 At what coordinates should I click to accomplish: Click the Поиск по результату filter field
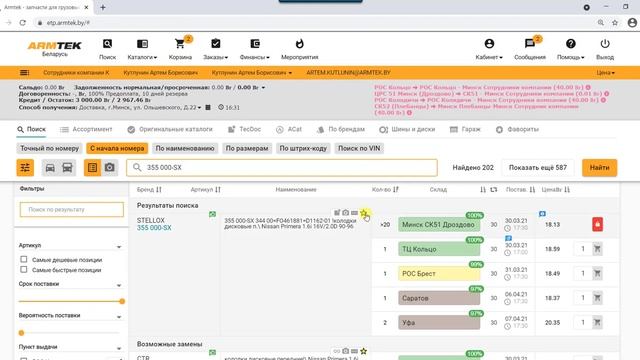(71, 209)
